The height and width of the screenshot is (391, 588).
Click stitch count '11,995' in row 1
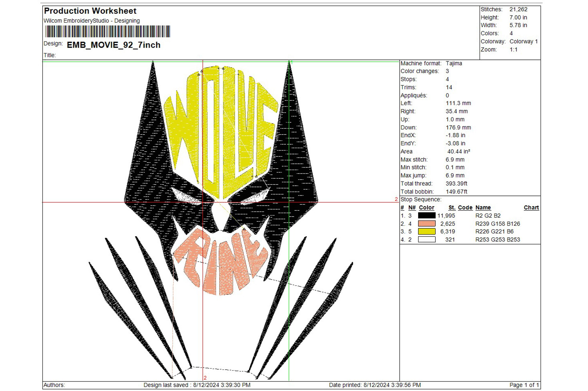[446, 215]
